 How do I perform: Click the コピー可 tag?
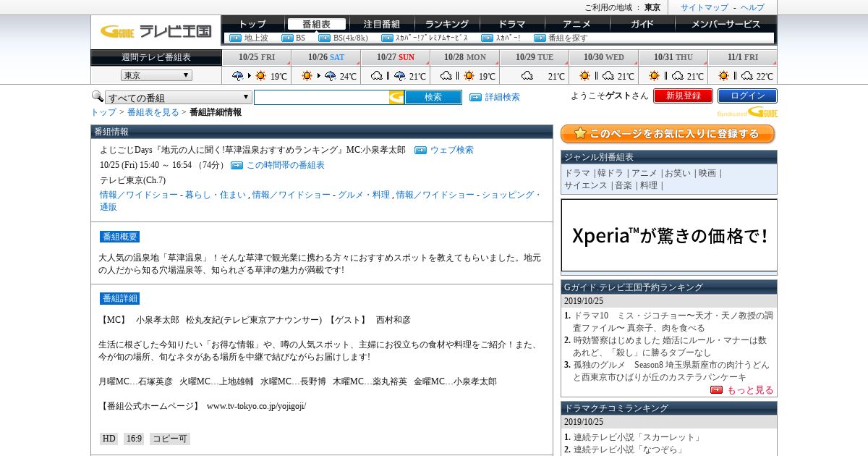click(170, 439)
